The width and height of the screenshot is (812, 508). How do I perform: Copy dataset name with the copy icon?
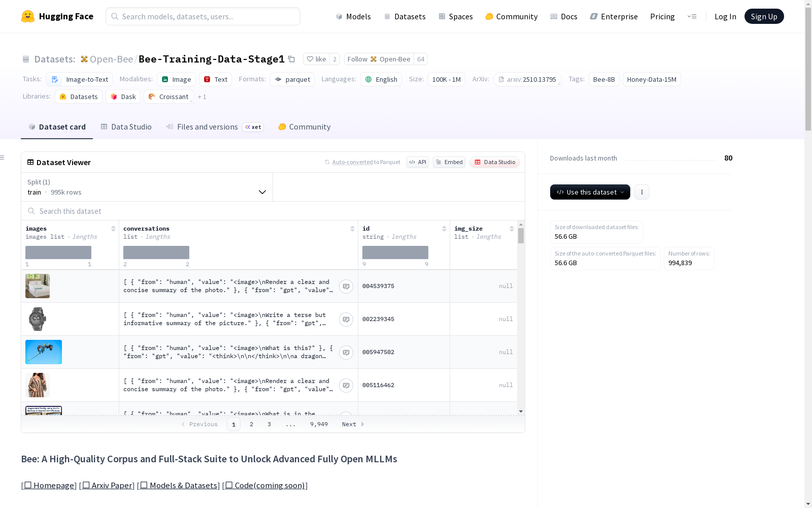(x=291, y=59)
